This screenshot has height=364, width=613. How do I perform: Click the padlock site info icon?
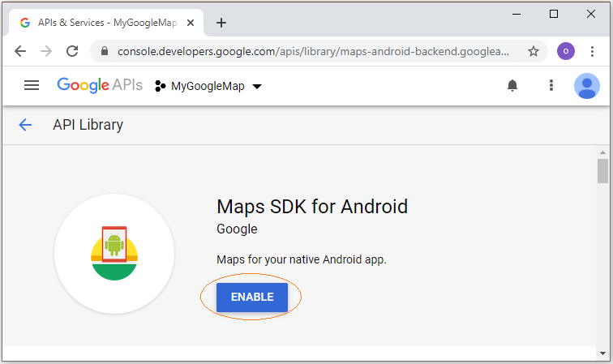point(105,51)
